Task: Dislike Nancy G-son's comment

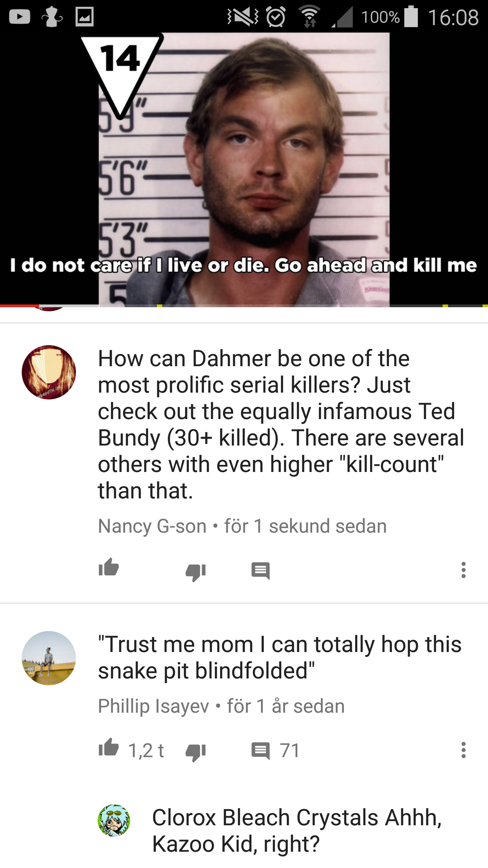Action: click(x=196, y=573)
